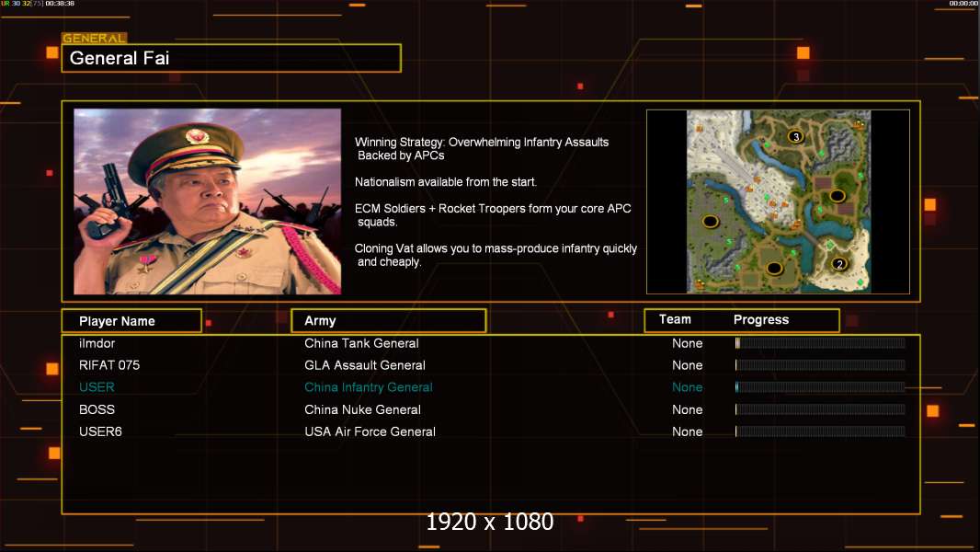Click USER's loading progress bar
The height and width of the screenshot is (552, 980).
pos(820,387)
